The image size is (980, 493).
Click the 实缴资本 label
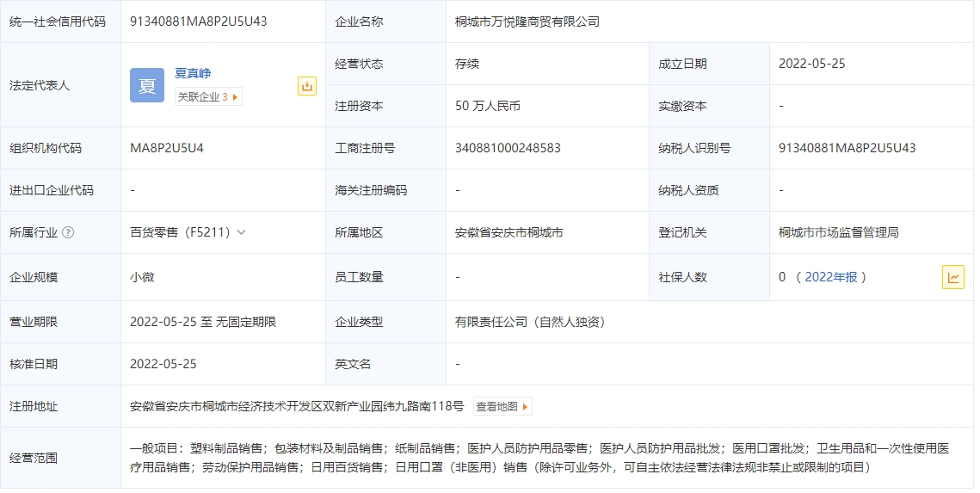682,106
